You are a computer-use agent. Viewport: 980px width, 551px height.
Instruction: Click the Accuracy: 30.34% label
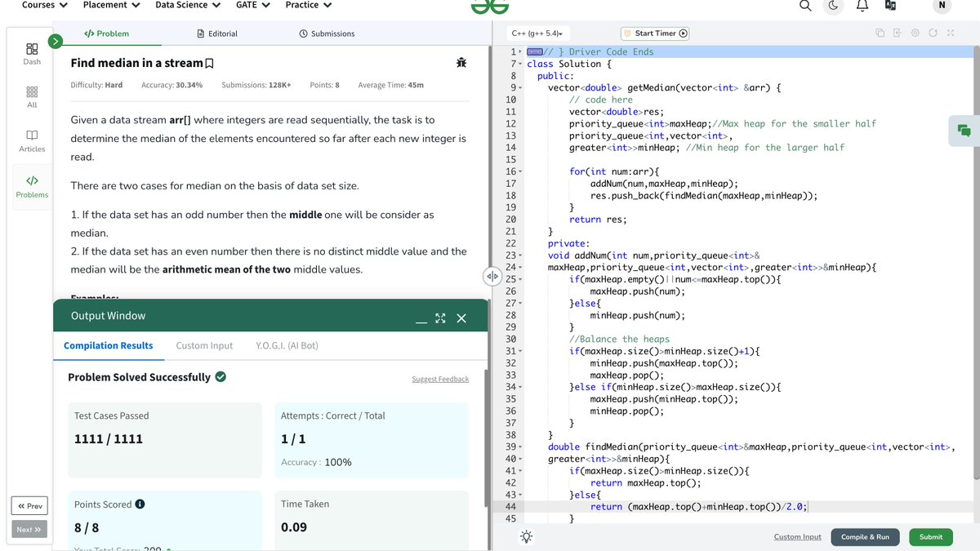tap(171, 85)
